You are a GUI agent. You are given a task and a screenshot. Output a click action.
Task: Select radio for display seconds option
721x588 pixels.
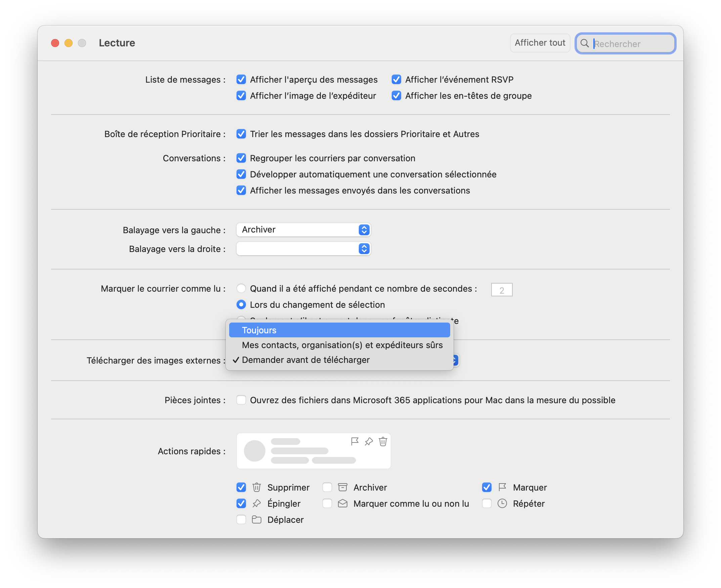[241, 289]
